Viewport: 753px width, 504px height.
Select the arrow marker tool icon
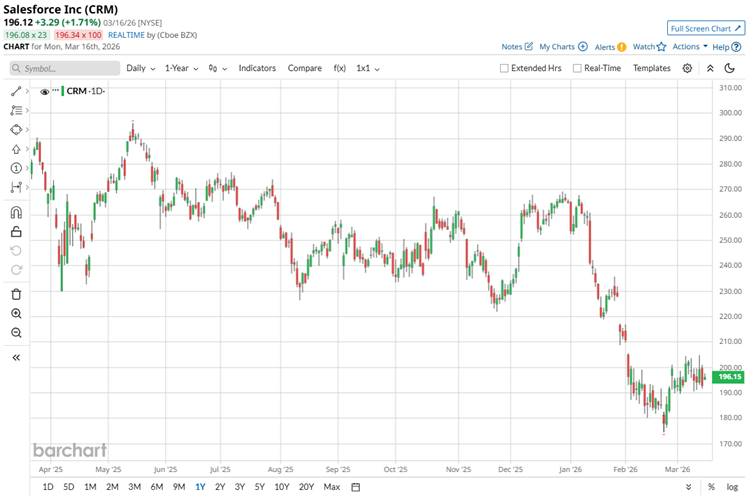[16, 149]
